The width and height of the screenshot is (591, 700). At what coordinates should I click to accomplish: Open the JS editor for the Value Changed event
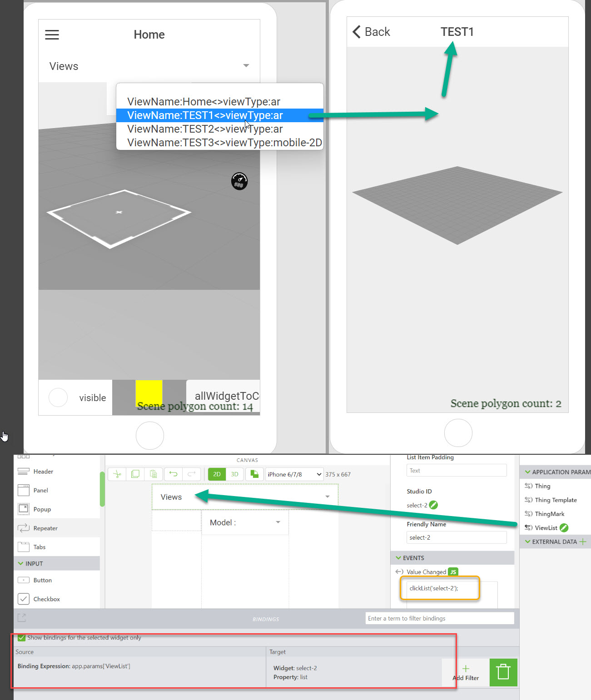453,571
